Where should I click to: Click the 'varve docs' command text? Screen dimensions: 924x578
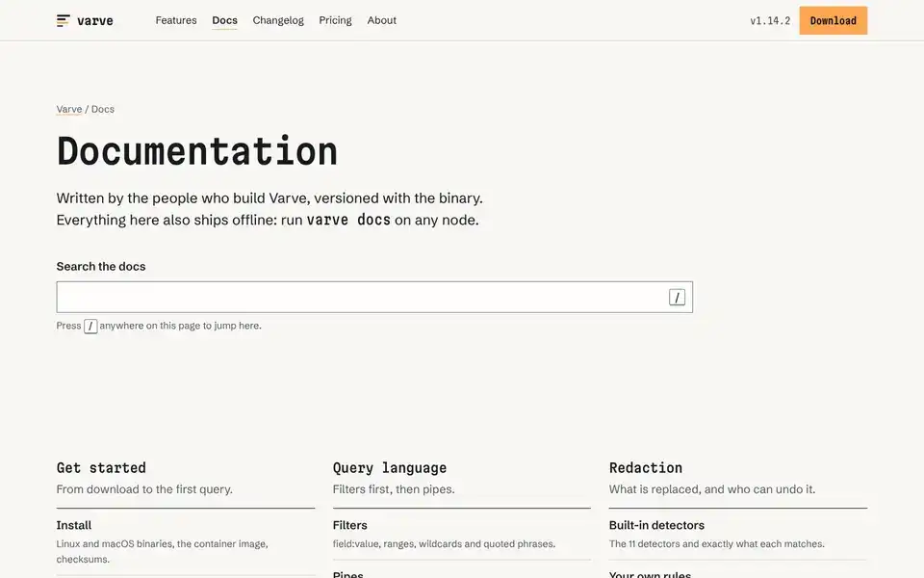pyautogui.click(x=348, y=220)
